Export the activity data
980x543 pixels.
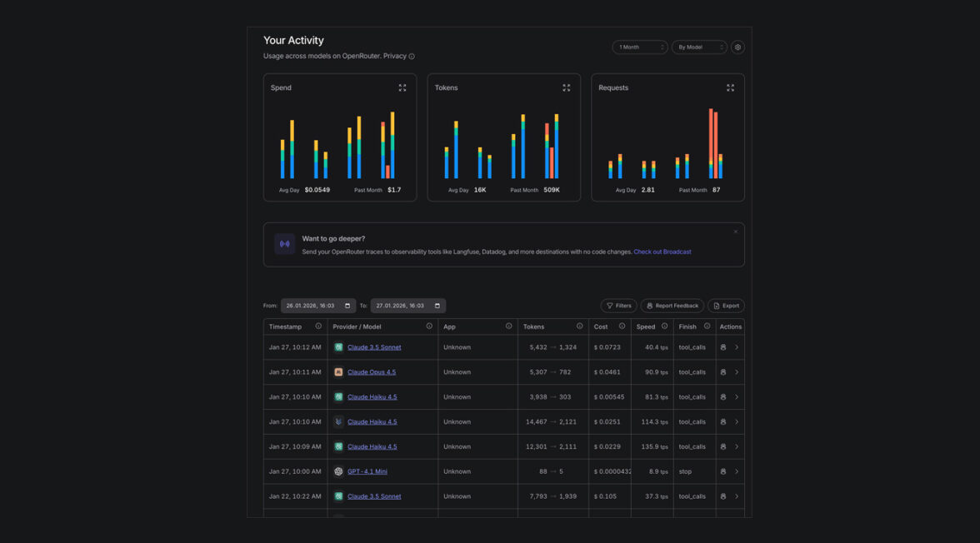tap(726, 306)
